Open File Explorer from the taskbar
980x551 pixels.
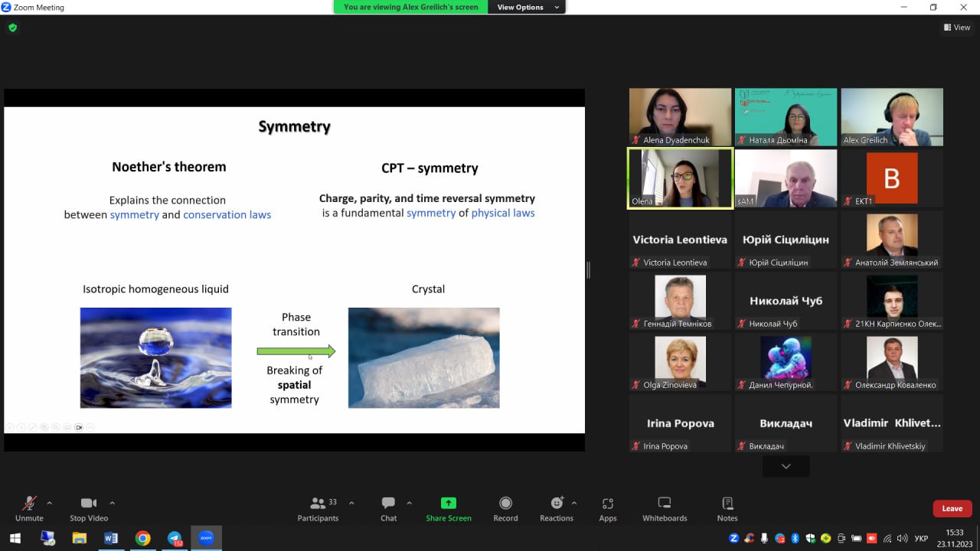[79, 538]
